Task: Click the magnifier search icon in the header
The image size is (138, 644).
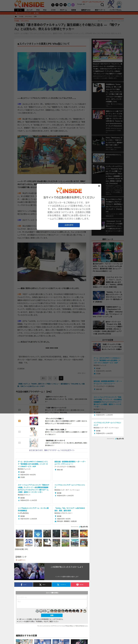Action: click(x=102, y=5)
